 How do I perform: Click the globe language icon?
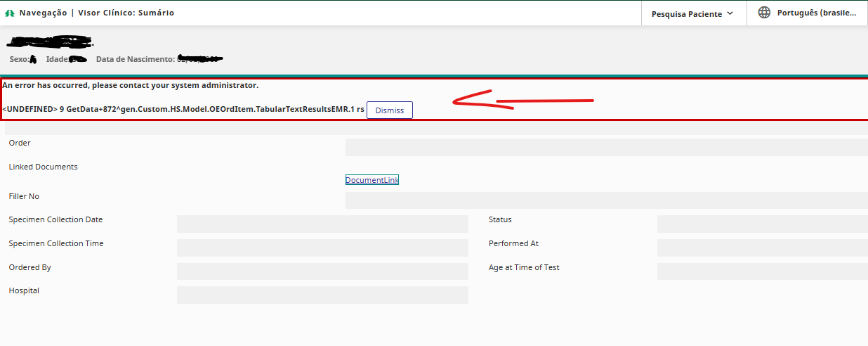tap(764, 13)
